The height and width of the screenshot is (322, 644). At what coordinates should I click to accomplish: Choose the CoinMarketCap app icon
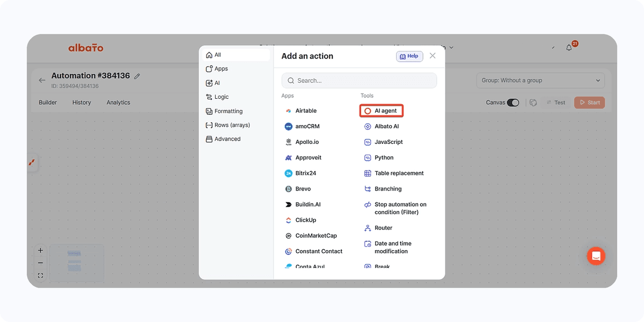point(289,236)
